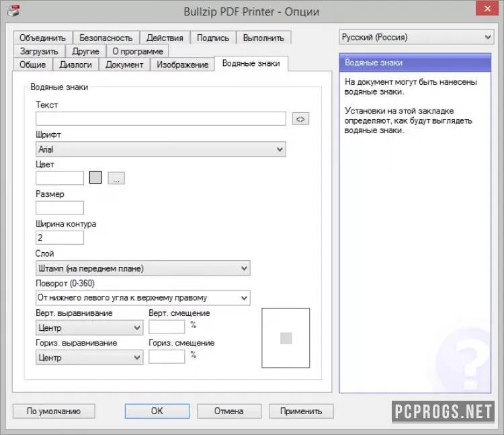Viewport: 504px width, 435px height.
Task: Select the Другие tab
Action: click(85, 51)
